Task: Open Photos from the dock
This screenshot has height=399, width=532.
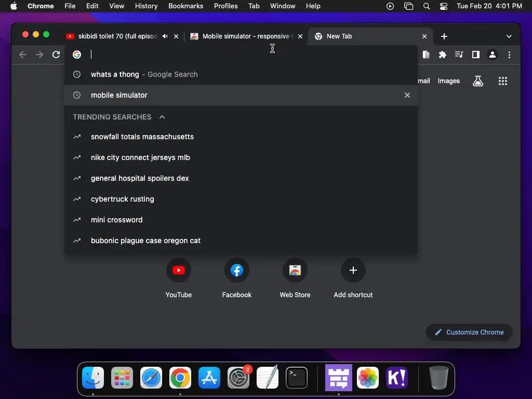Action: pos(368,378)
